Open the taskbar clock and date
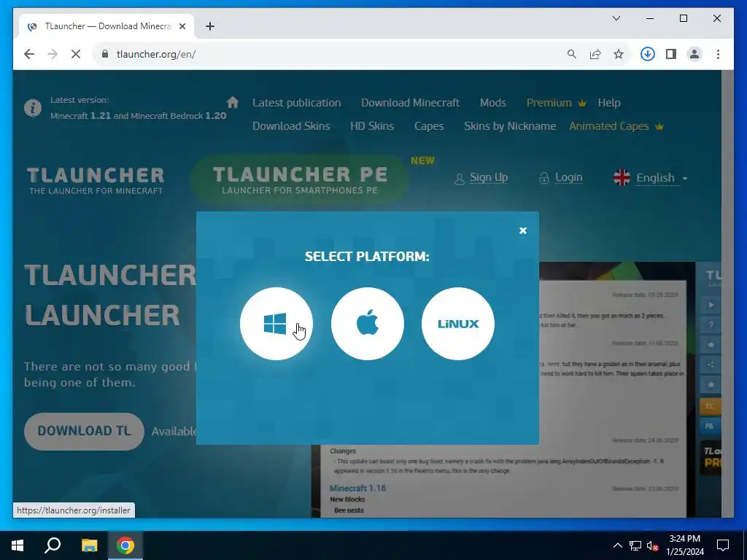The image size is (747, 560). 685,545
